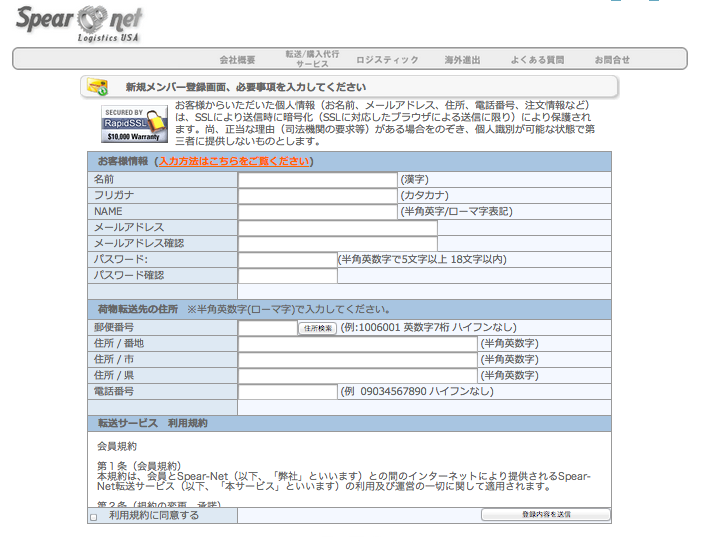719x537 pixels.
Task: Click the 荷物転送先の住所 section header
Action: [349, 310]
